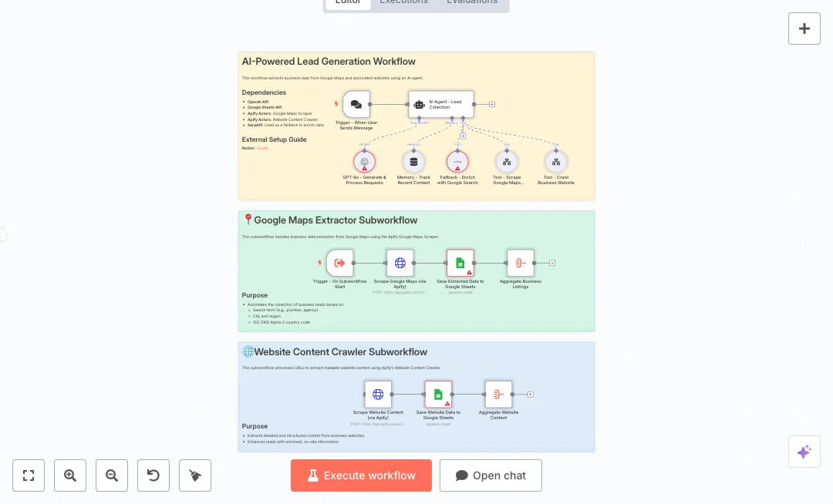Viewport: 833px width, 504px height.
Task: Click the GPT-4o Generate & Process Requests node
Action: coord(365,162)
